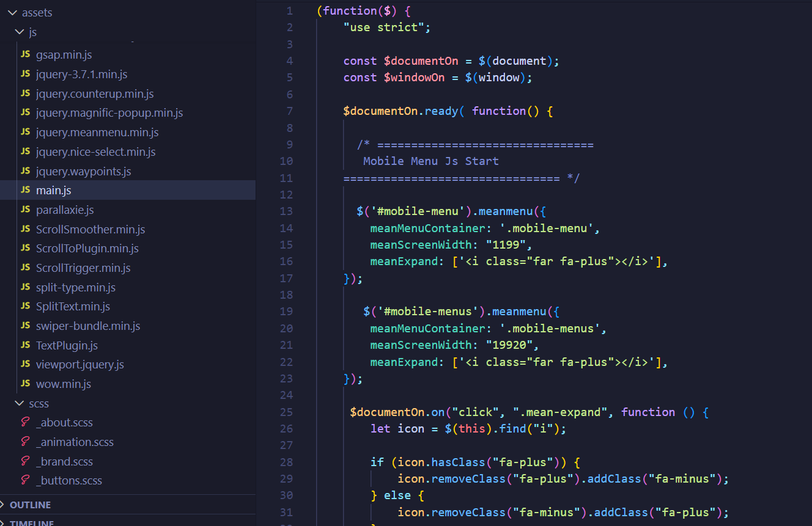Open ScrollSmoother.min.js

90,229
